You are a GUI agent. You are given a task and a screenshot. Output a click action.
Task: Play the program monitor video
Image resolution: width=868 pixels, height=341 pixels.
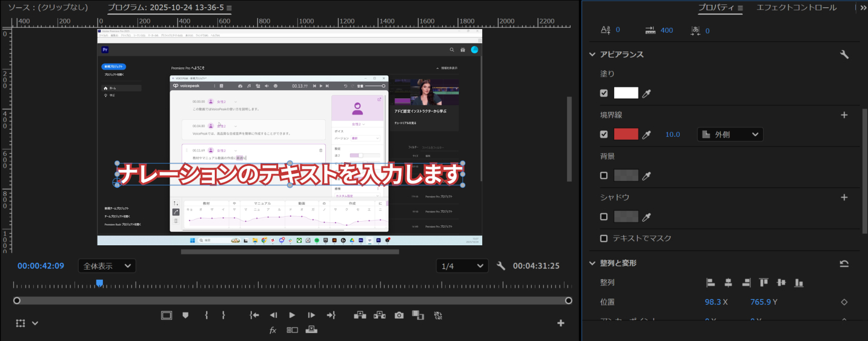[292, 315]
